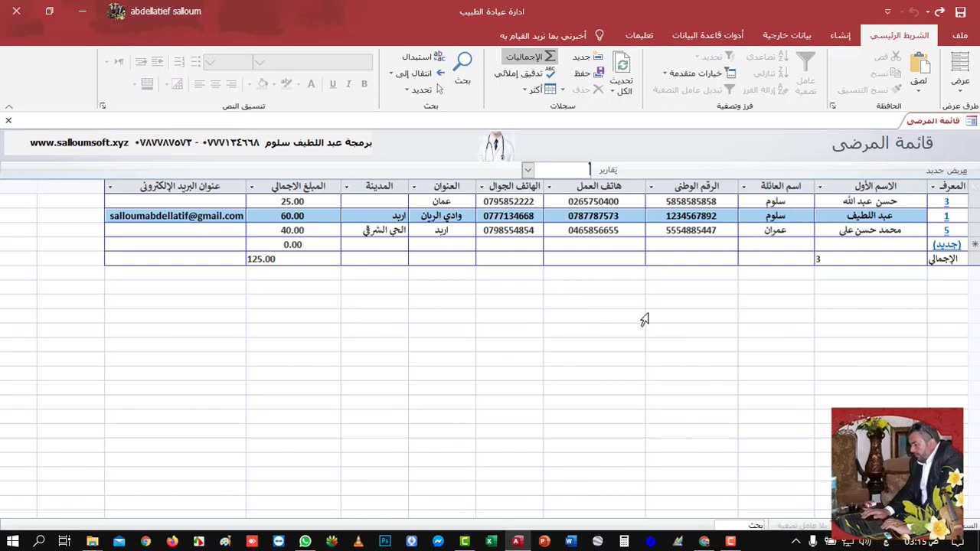Toggle Underline text formatting

click(332, 84)
